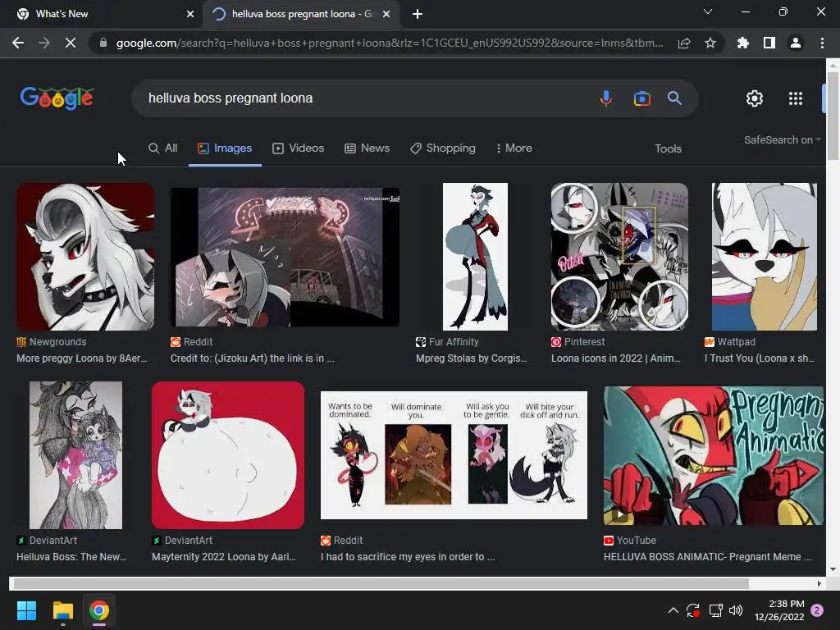The width and height of the screenshot is (840, 630).
Task: Open the Wattpad I Trust You thumbnail
Action: coord(765,257)
